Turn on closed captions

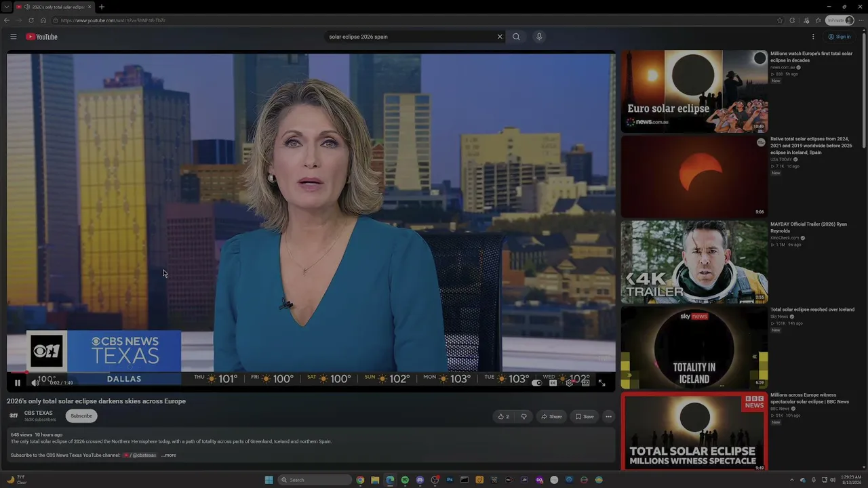[553, 383]
